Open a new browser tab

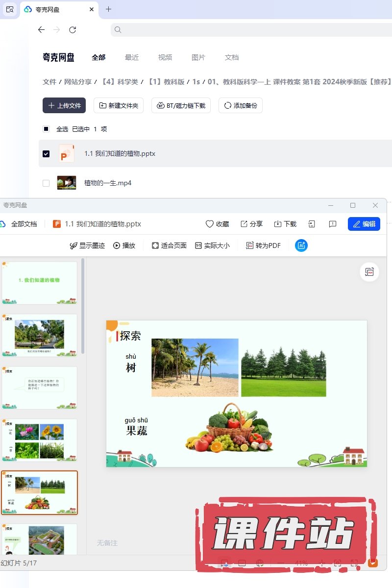pyautogui.click(x=109, y=9)
